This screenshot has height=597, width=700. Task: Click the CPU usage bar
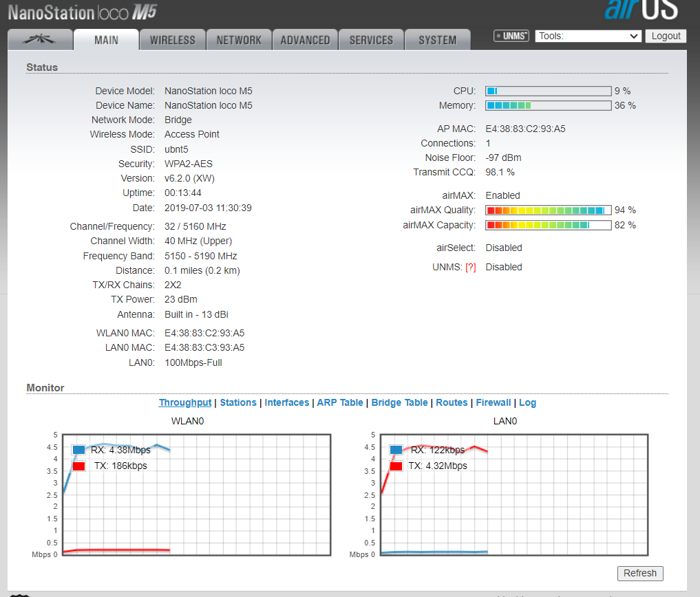(x=548, y=91)
